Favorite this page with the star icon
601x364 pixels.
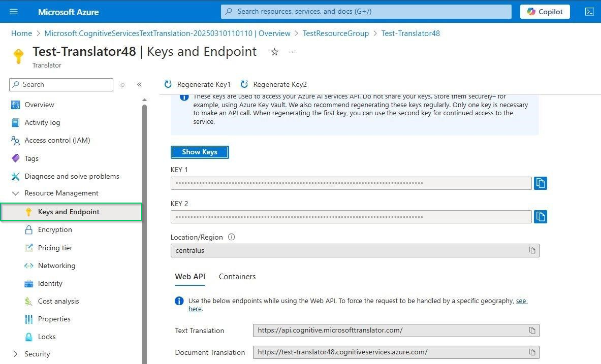point(274,52)
